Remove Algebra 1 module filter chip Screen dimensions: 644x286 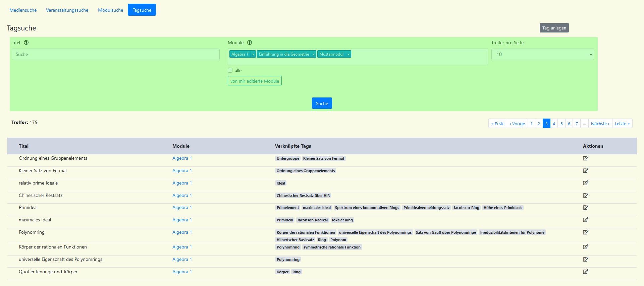point(253,54)
